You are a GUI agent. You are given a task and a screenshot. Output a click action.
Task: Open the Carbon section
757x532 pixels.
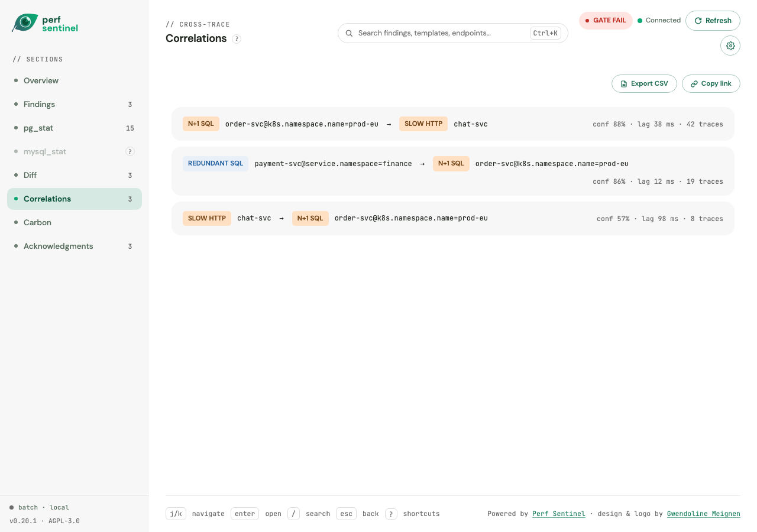(75, 222)
